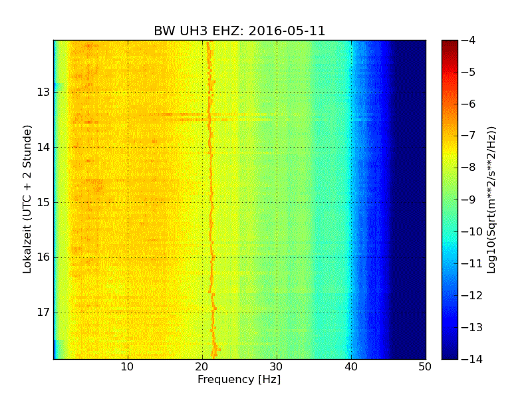The image size is (532, 399).
Task: Click the y-axis tick label 14
Action: (x=43, y=147)
